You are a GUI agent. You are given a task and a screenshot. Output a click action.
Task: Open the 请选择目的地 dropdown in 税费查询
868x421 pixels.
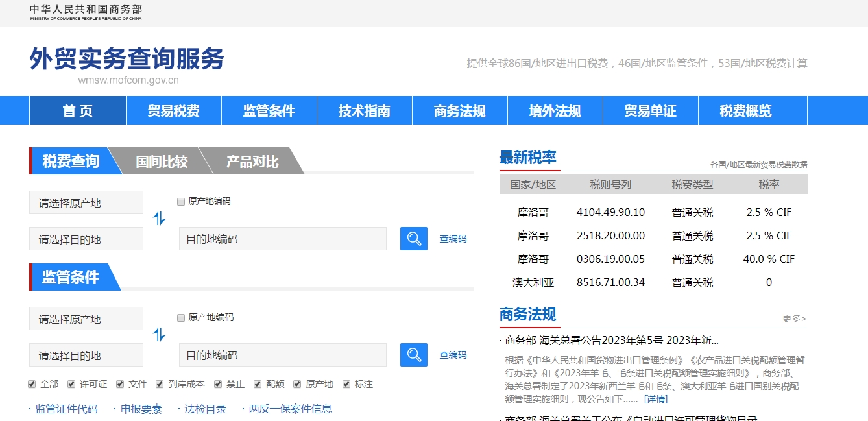tap(86, 239)
